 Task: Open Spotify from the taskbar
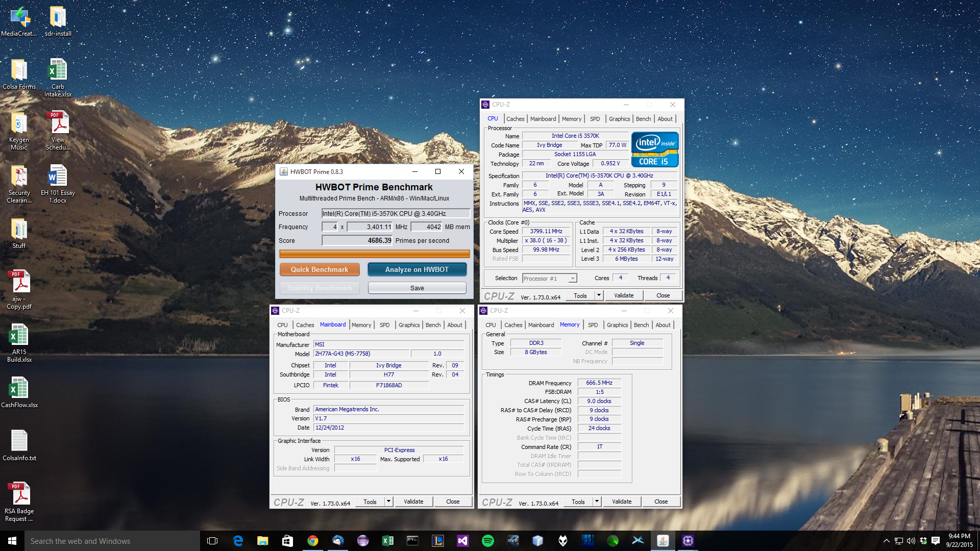coord(487,541)
